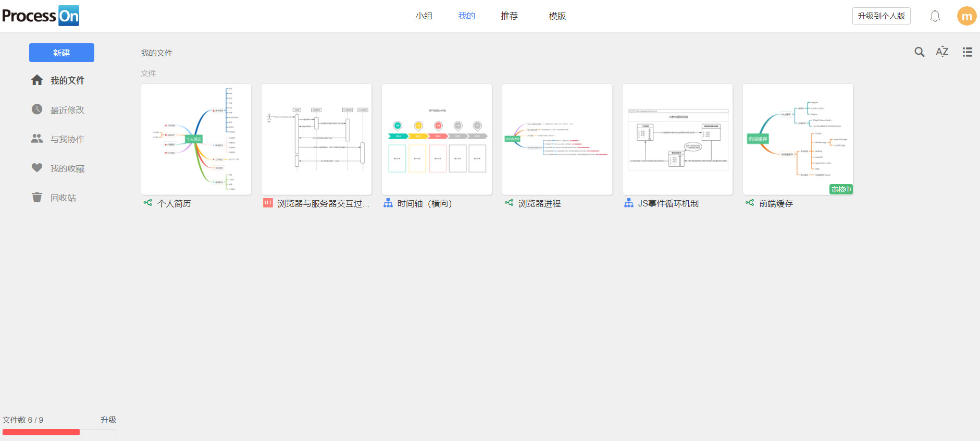Viewport: 980px width, 441px height.
Task: Select 回收站 in sidebar
Action: point(64,198)
